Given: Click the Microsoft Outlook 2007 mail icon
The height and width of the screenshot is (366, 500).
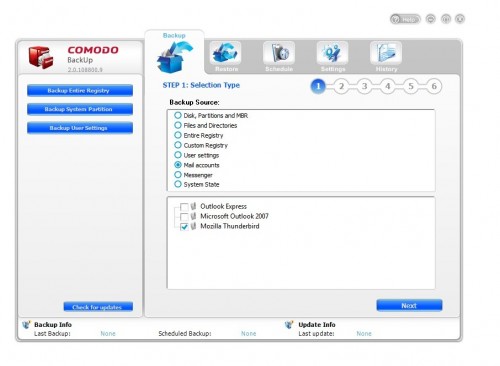Looking at the screenshot, I should pyautogui.click(x=193, y=216).
